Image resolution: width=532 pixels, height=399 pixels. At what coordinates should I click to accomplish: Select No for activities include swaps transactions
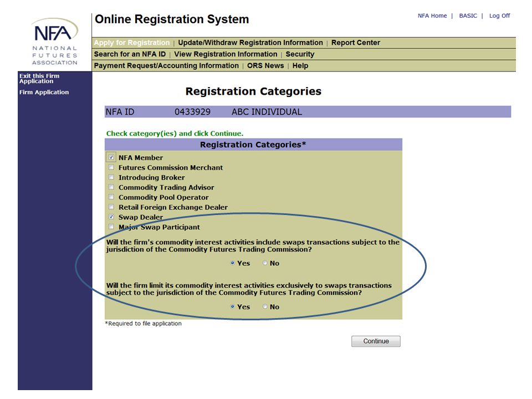tap(265, 263)
